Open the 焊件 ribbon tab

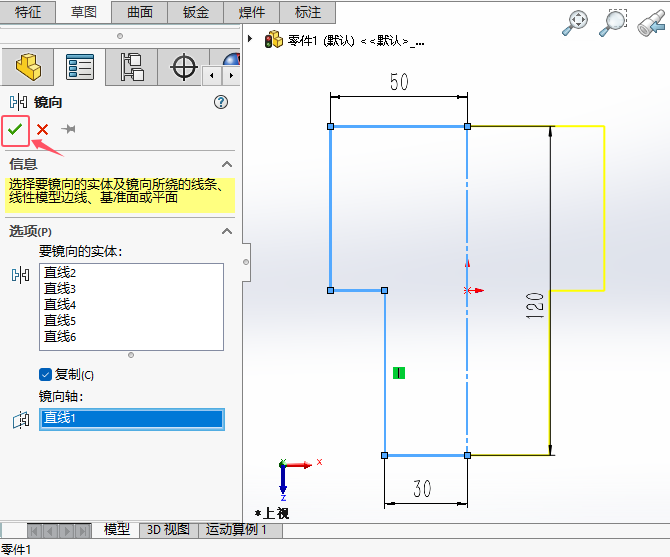(252, 12)
